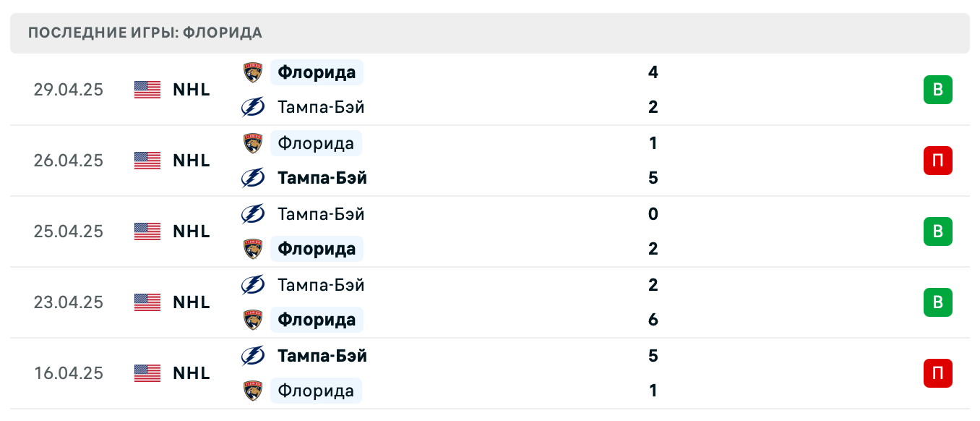Click the Lightning logo in the 16.04.25 row
The width and height of the screenshot is (980, 421).
tap(252, 356)
